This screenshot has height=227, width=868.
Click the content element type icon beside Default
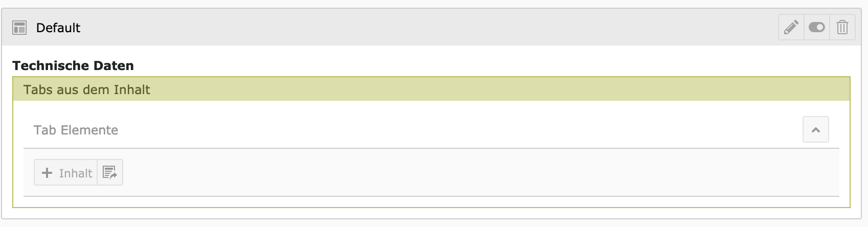point(19,28)
